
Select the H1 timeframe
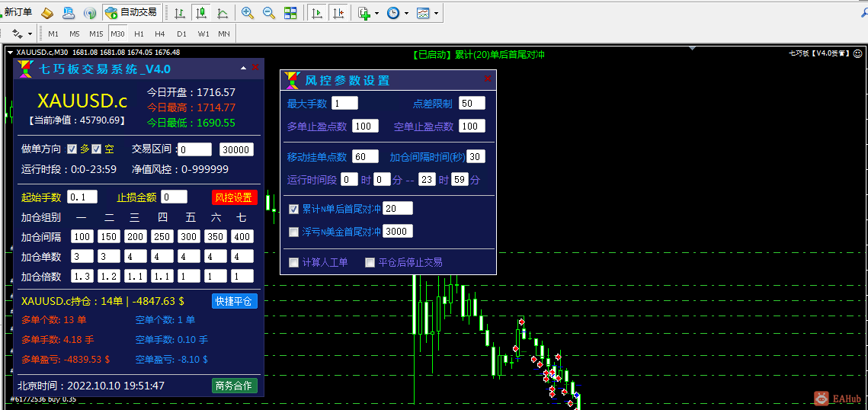(139, 34)
